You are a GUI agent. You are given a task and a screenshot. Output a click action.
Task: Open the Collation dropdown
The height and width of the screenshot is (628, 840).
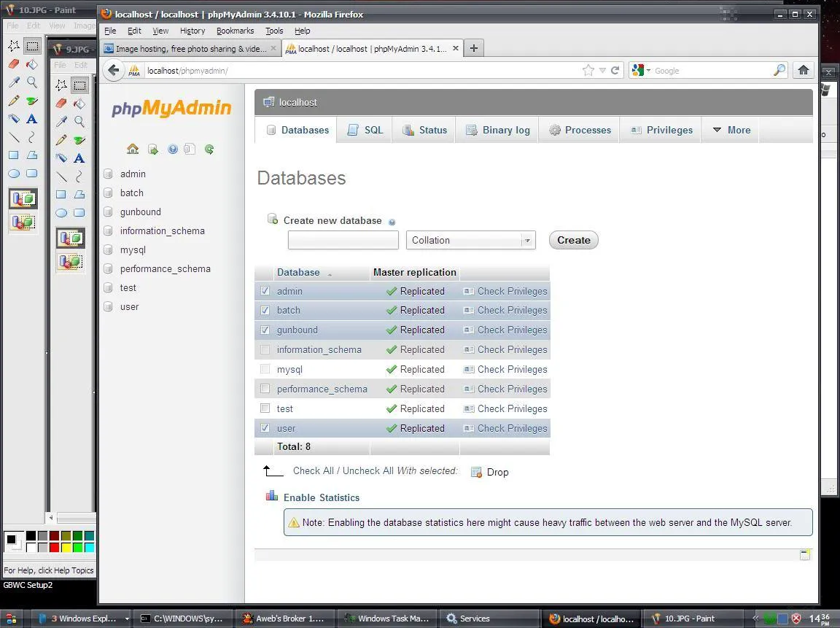click(x=470, y=240)
